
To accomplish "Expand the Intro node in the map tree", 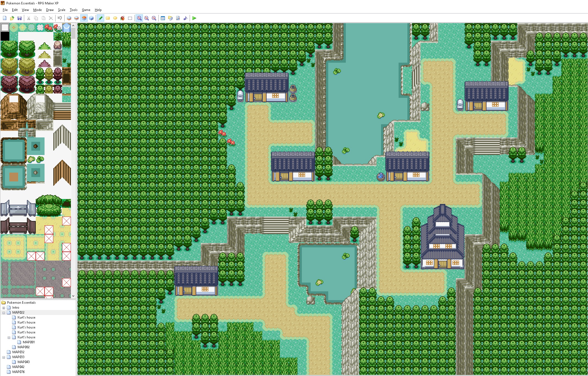I will pos(3,307).
